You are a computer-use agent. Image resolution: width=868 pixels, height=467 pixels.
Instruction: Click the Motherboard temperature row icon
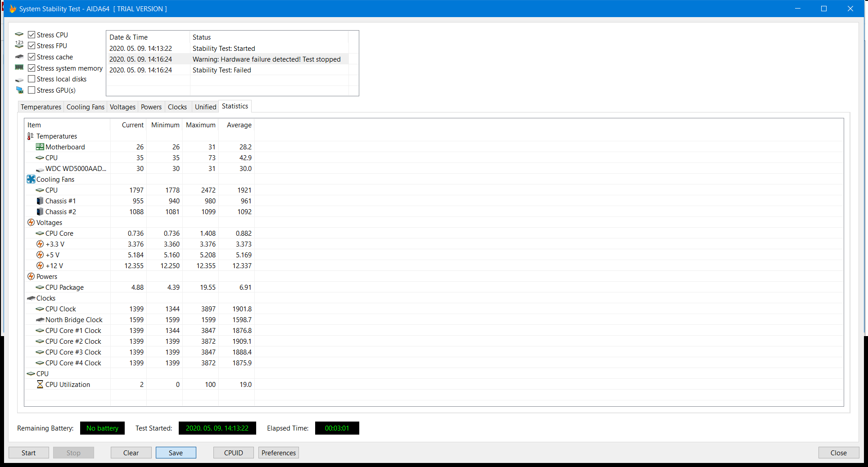40,147
